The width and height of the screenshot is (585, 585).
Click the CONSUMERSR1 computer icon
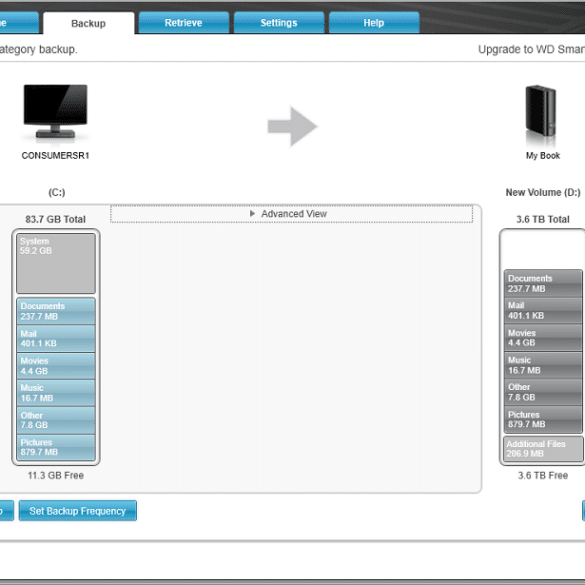point(56,112)
